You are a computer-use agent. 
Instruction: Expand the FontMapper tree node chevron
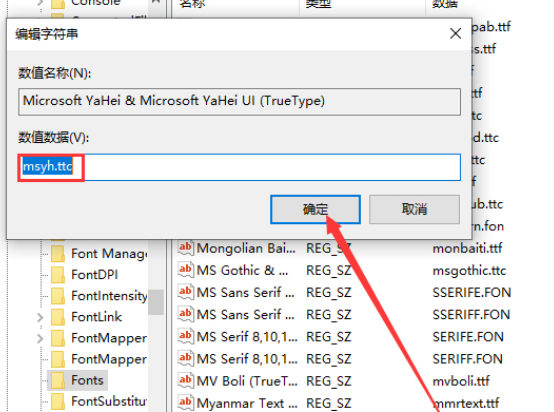(40, 339)
